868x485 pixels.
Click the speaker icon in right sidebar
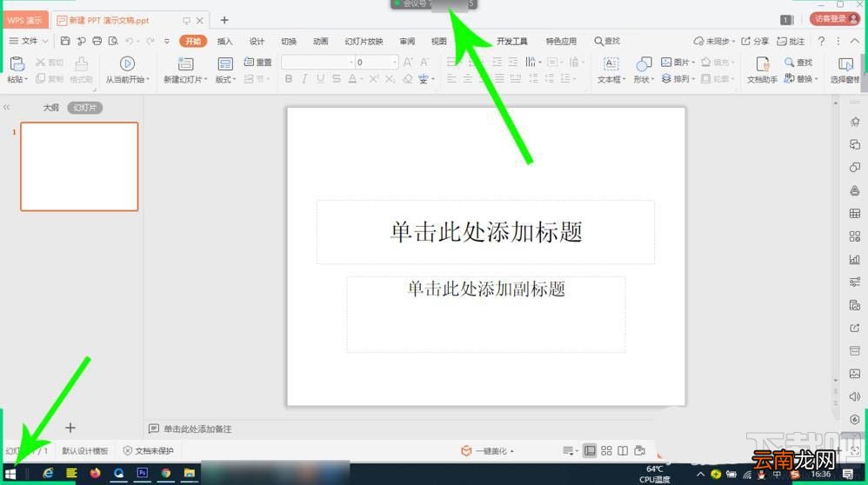(855, 396)
